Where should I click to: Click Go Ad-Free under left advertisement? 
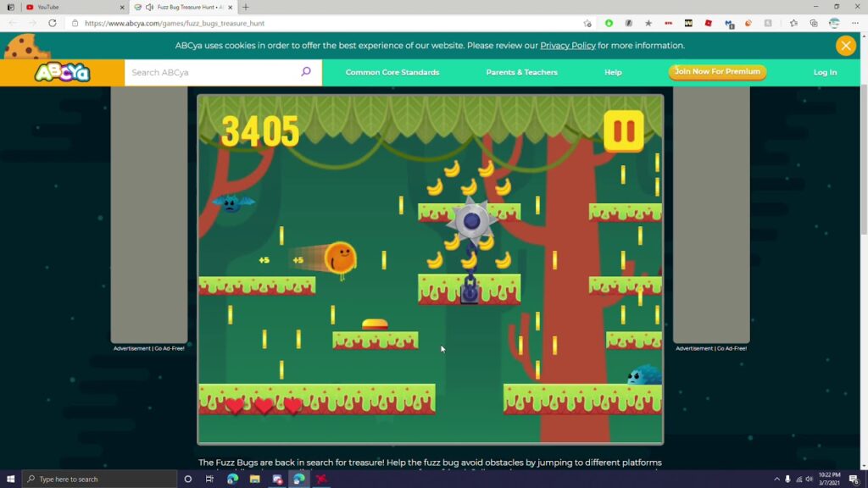pyautogui.click(x=170, y=348)
